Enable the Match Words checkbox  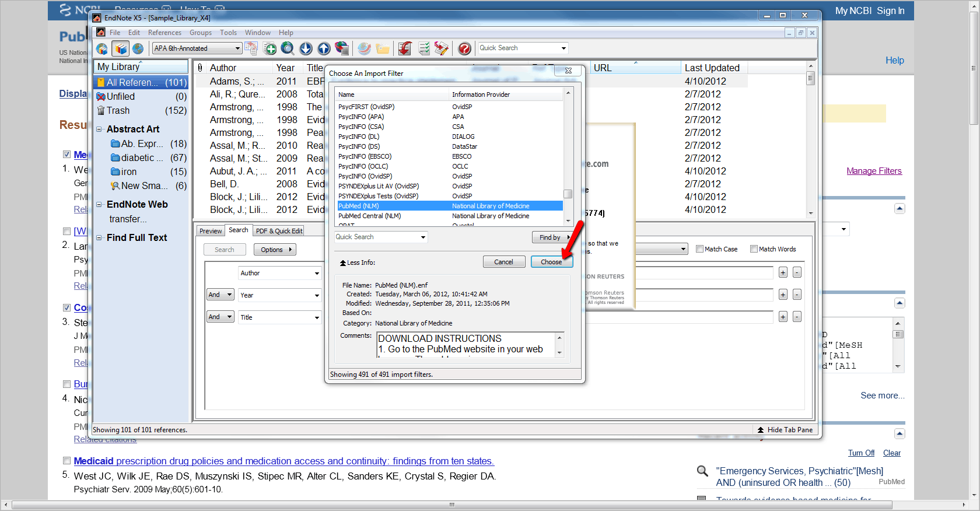point(754,249)
